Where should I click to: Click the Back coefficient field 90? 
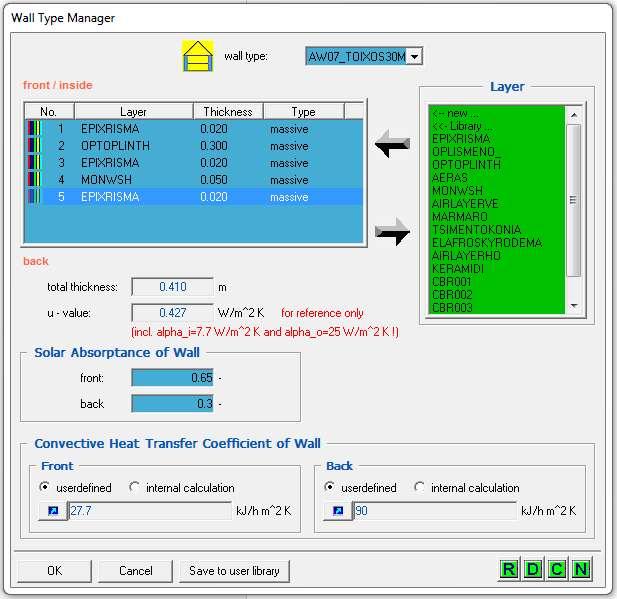click(x=434, y=511)
